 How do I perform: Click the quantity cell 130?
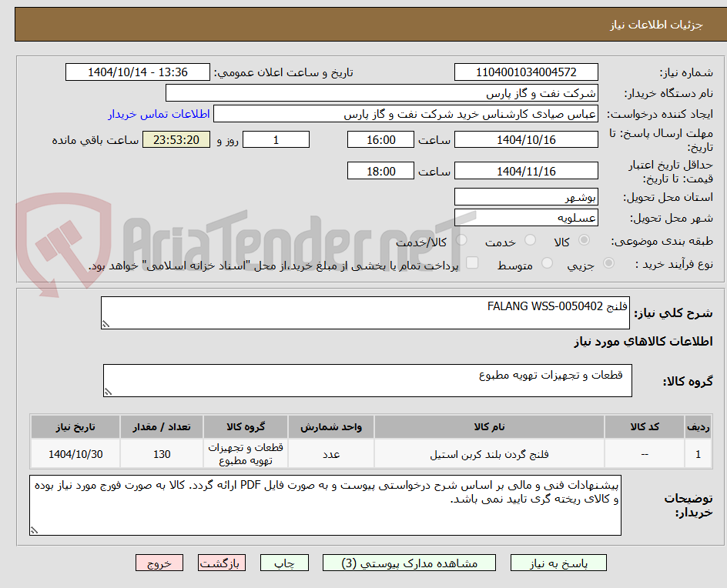tap(162, 454)
